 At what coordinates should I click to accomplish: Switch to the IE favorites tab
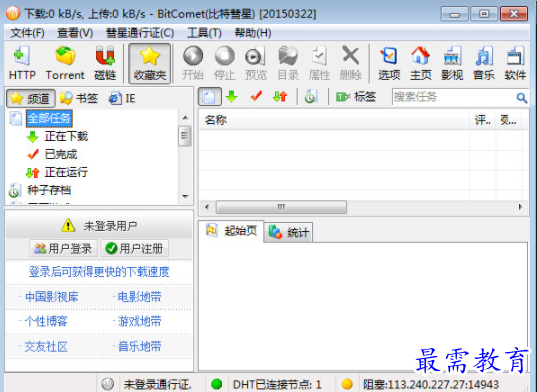coord(122,99)
